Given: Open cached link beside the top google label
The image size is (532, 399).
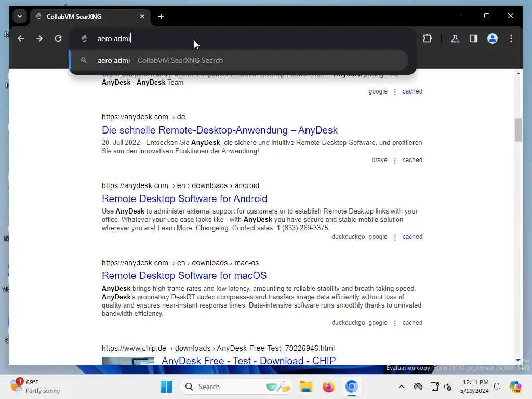Looking at the screenshot, I should [412, 91].
